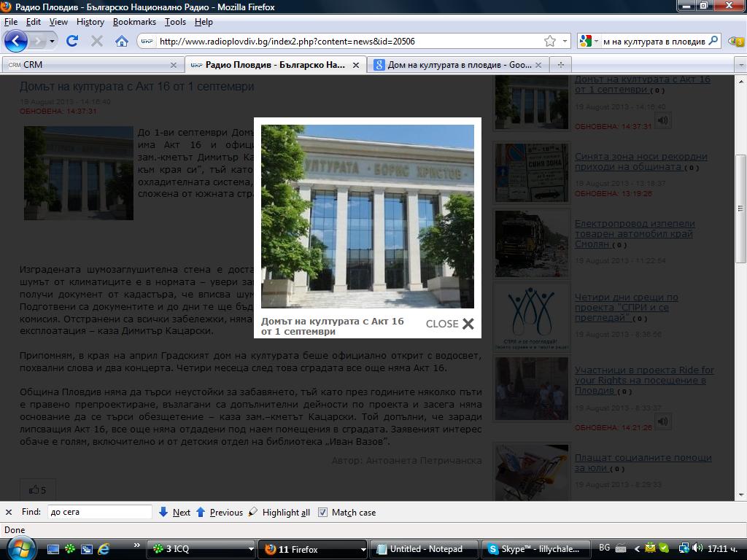Open the Bookmarks menu
This screenshot has height=560, width=747.
click(x=134, y=22)
